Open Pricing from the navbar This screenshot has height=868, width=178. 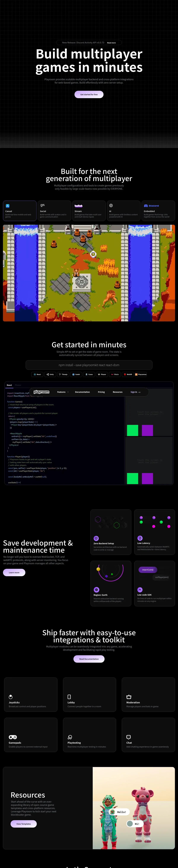pyautogui.click(x=101, y=392)
